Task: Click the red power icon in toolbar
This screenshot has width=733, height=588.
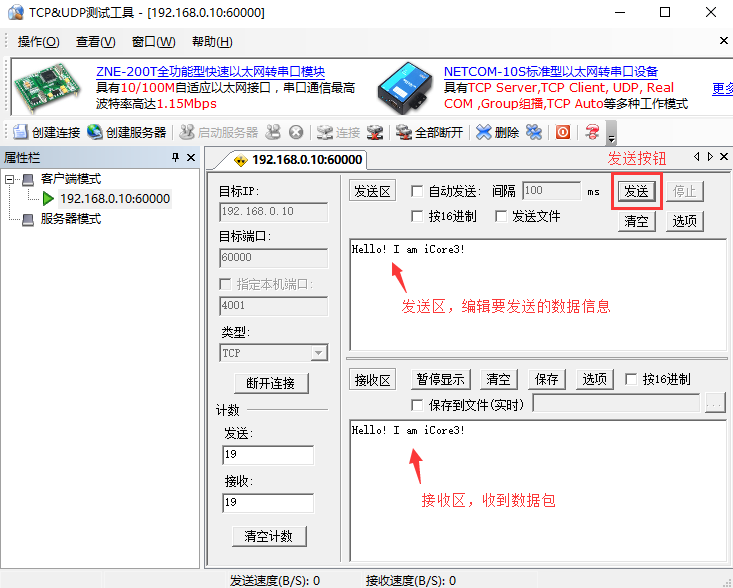Action: (x=563, y=132)
